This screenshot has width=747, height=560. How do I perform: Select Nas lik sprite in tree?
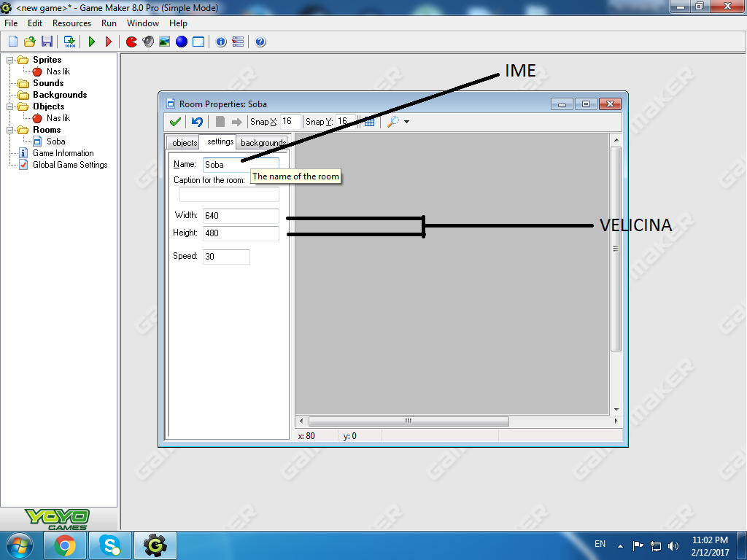click(58, 71)
